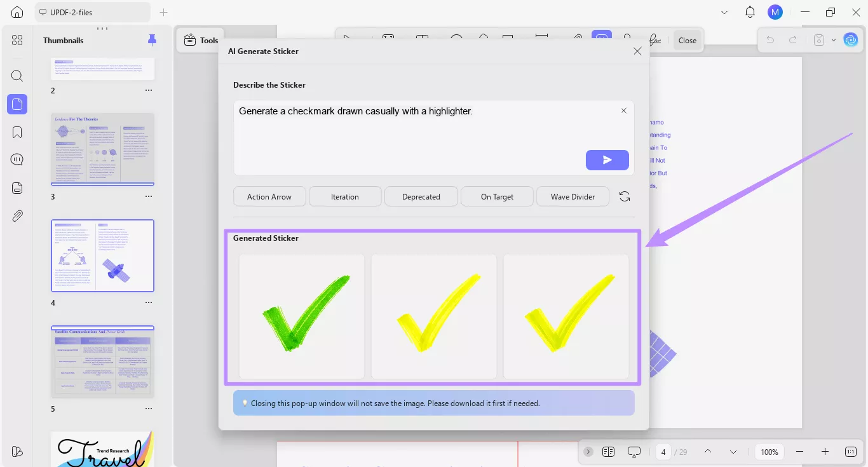Choose the Deprecated suggestion

point(421,196)
